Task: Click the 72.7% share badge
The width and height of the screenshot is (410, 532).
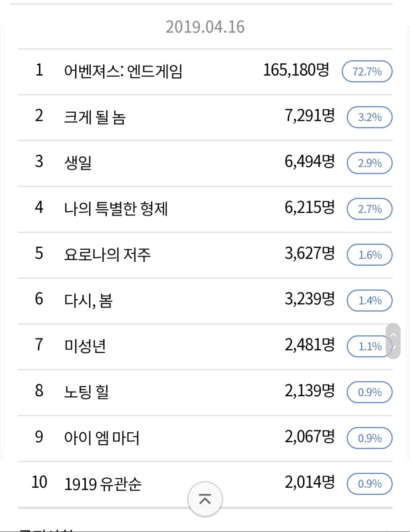Action: (367, 72)
